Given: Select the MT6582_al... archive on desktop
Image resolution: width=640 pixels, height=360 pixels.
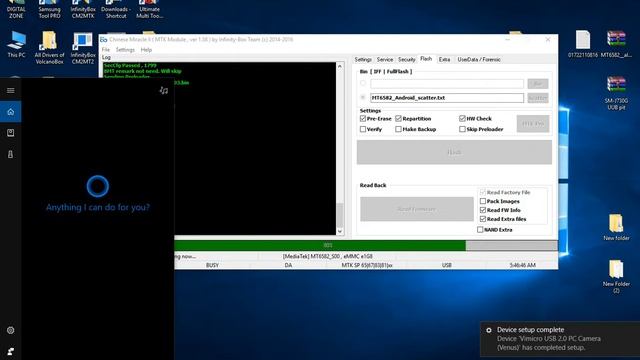Looking at the screenshot, I should click(616, 44).
